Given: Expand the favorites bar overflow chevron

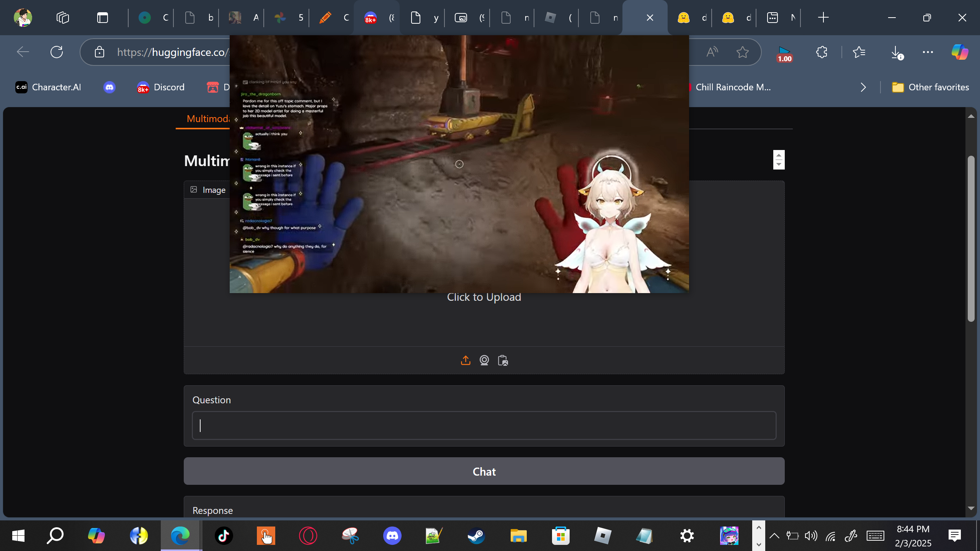Looking at the screenshot, I should point(863,87).
